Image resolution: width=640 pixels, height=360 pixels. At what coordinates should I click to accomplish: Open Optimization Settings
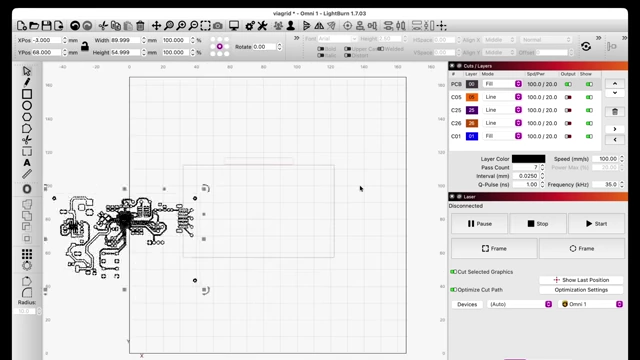click(581, 290)
